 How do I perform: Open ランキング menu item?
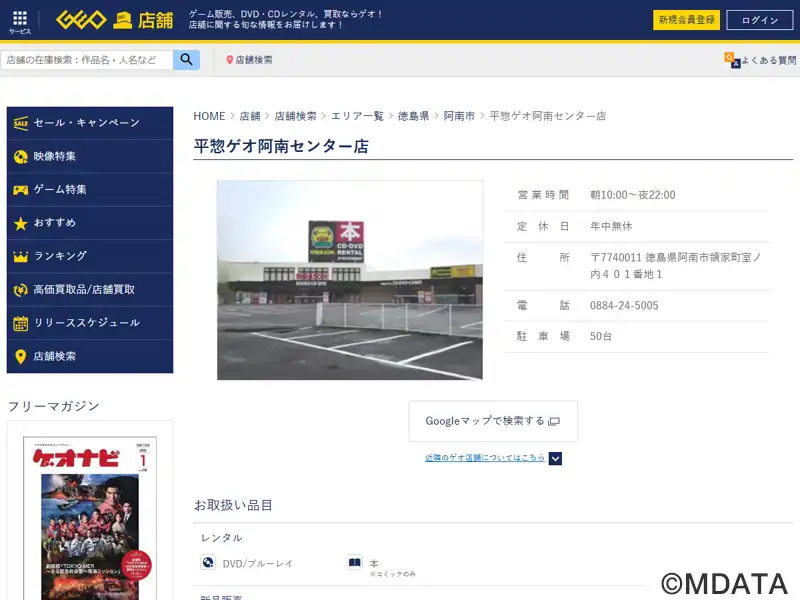[x=90, y=257]
